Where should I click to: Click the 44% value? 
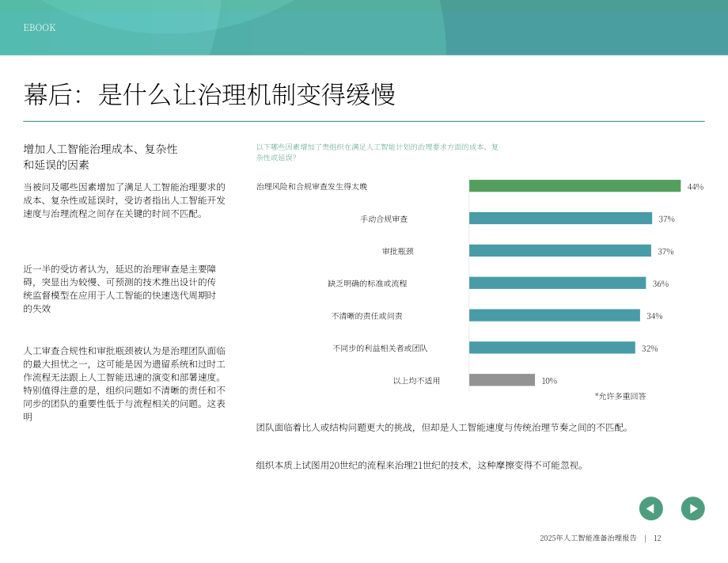tap(695, 187)
